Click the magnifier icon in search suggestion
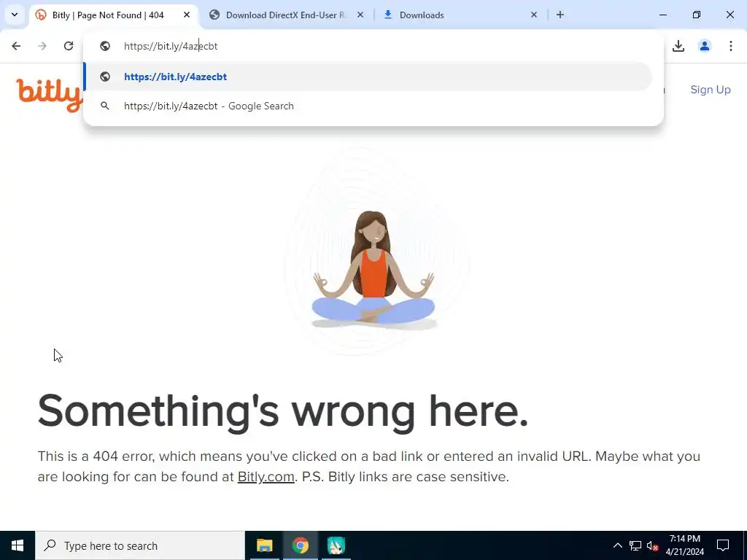The image size is (747, 560). (x=105, y=106)
